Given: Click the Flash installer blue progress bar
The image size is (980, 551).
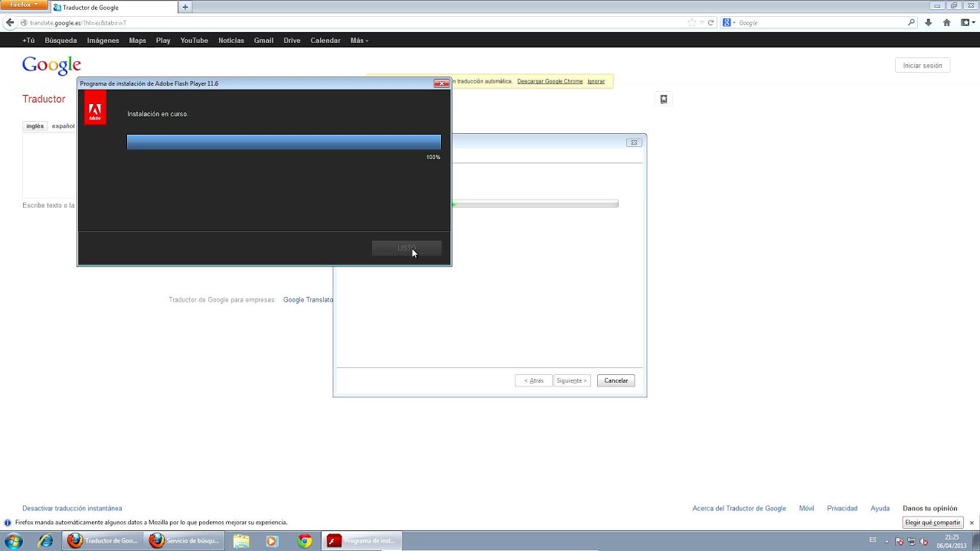Looking at the screenshot, I should 283,142.
